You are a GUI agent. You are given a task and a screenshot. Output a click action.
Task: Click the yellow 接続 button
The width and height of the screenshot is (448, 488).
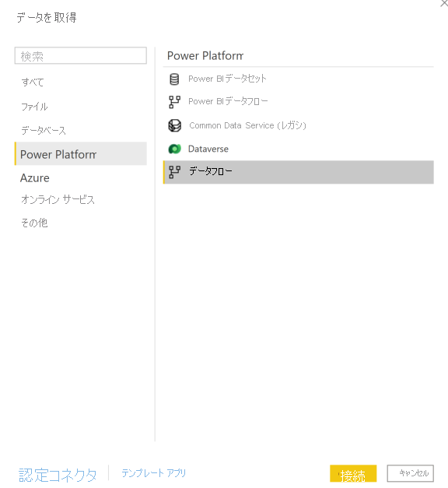(353, 474)
